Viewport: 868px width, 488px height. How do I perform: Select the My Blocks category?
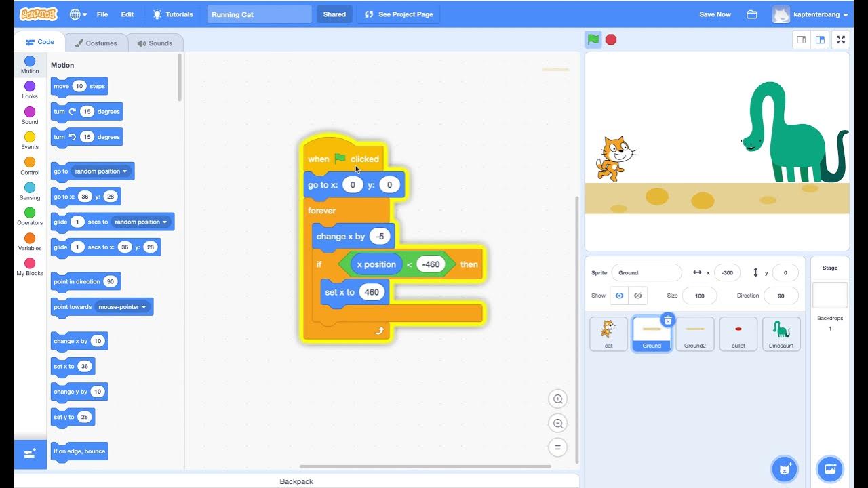pyautogui.click(x=30, y=268)
